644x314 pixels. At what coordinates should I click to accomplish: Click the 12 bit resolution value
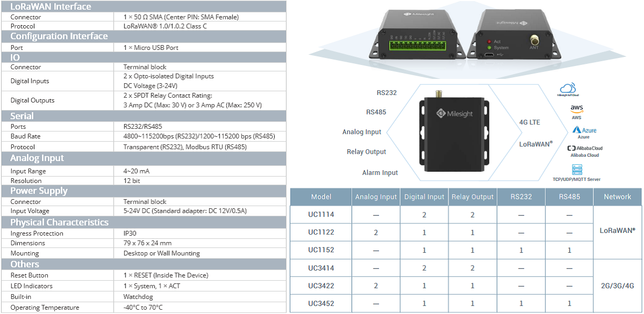click(x=131, y=181)
